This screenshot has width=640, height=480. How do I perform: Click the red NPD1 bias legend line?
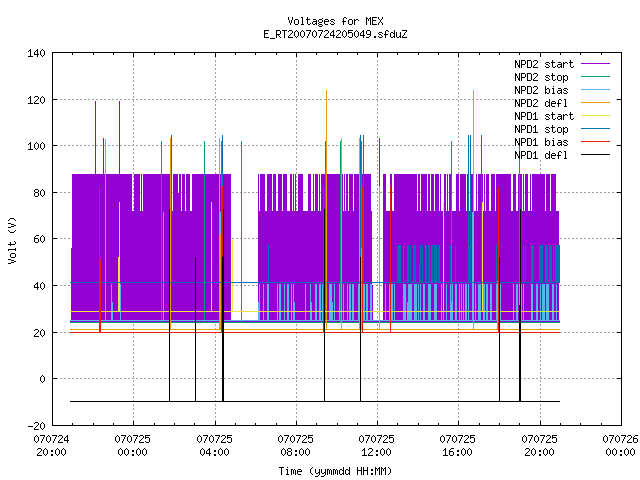coord(595,142)
